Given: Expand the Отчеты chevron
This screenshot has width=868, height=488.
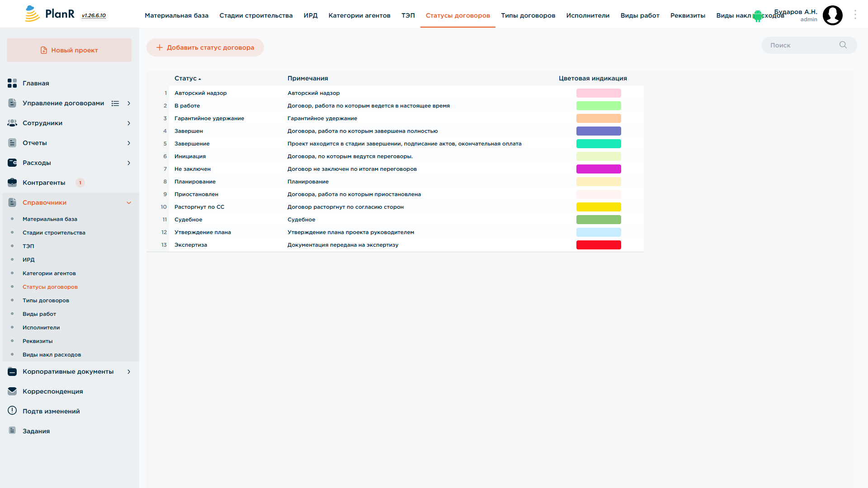Looking at the screenshot, I should click(x=129, y=143).
